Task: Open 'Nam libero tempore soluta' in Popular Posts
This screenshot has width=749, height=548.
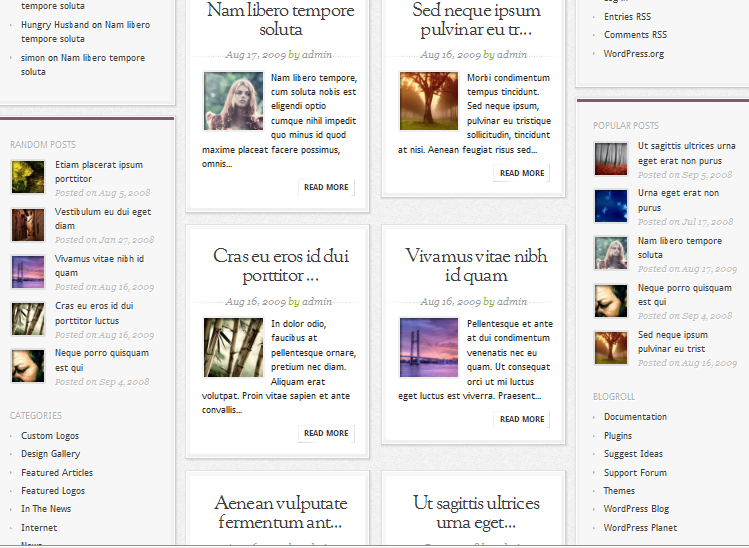Action: click(680, 247)
